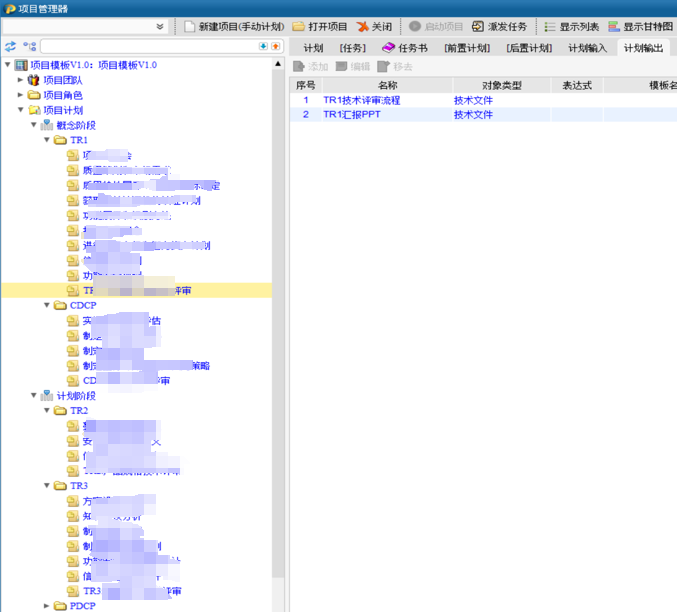Click the 概念阶段 phase icon
Image resolution: width=677 pixels, height=612 pixels.
[x=47, y=125]
